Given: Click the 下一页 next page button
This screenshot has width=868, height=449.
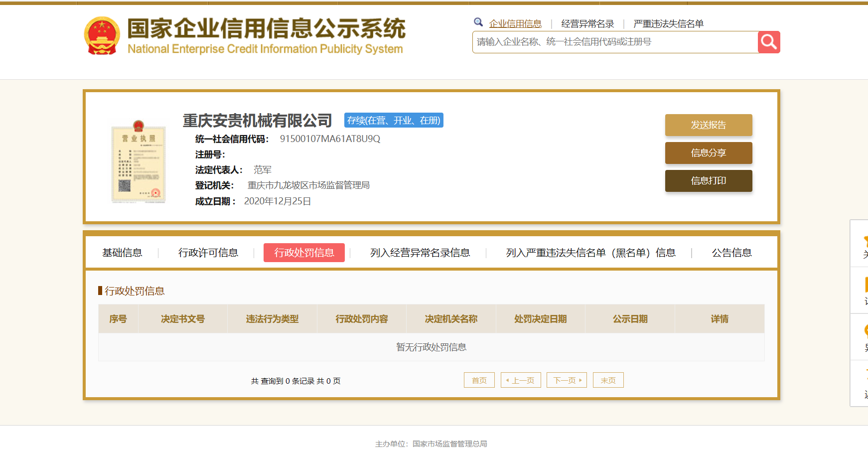Looking at the screenshot, I should [x=567, y=380].
